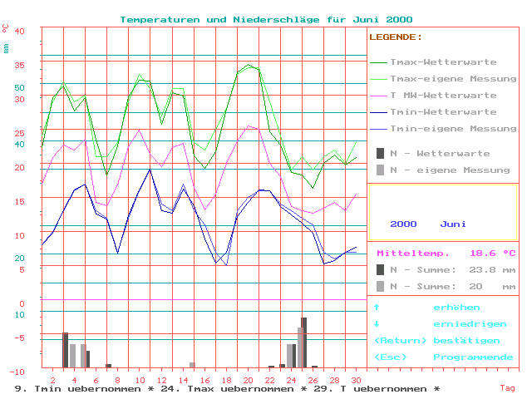Image resolution: width=532 pixels, height=399 pixels.
Task: Click the Tmax-Wetterwarte legend entry
Action: [x=442, y=62]
